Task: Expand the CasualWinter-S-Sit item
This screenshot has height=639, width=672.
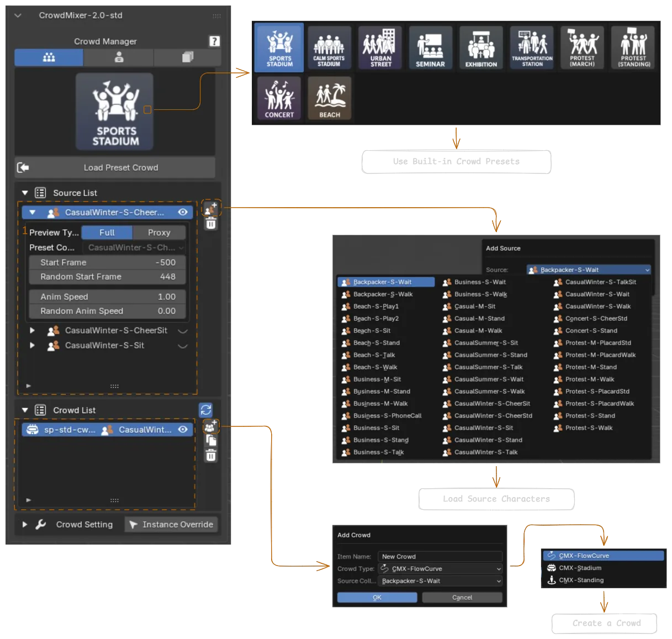Action: (x=32, y=345)
